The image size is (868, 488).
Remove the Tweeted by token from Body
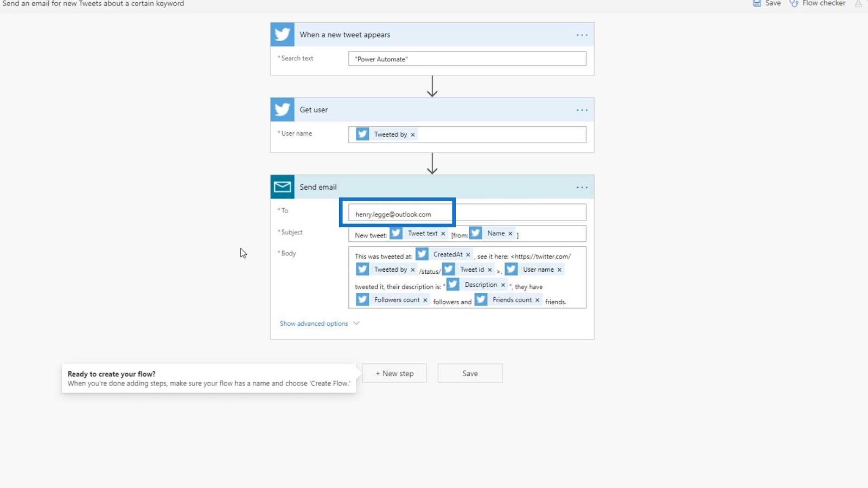[x=413, y=270]
